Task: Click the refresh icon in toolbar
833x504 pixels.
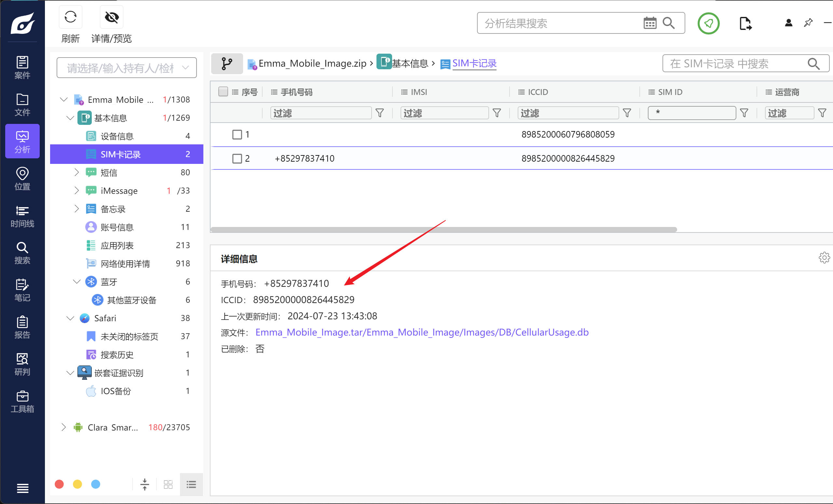Action: (x=70, y=17)
